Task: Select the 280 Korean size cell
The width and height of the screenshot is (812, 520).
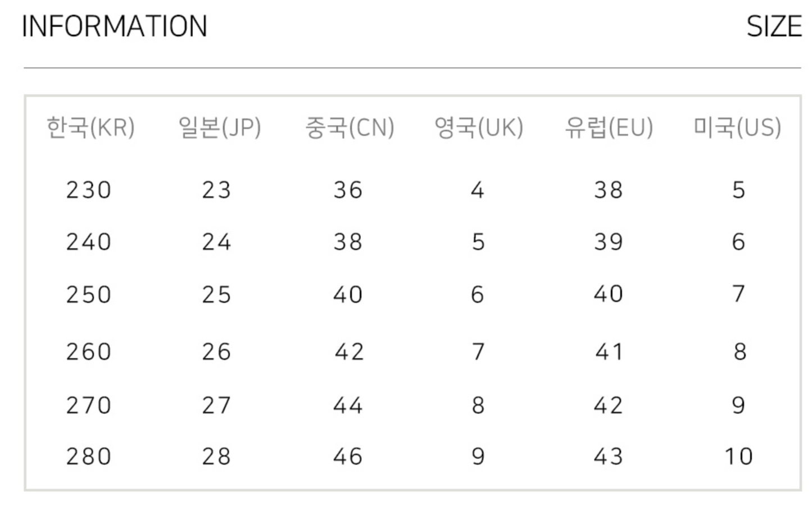Action: [89, 457]
